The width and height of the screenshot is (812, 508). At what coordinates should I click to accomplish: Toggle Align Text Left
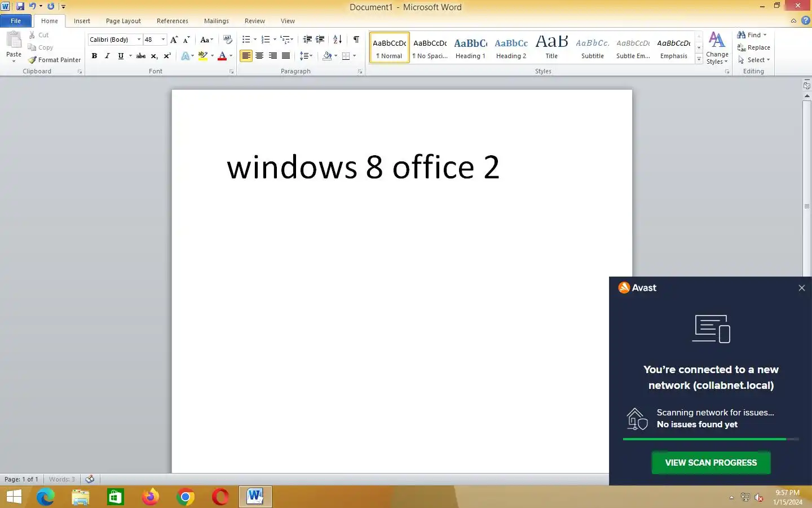click(246, 56)
